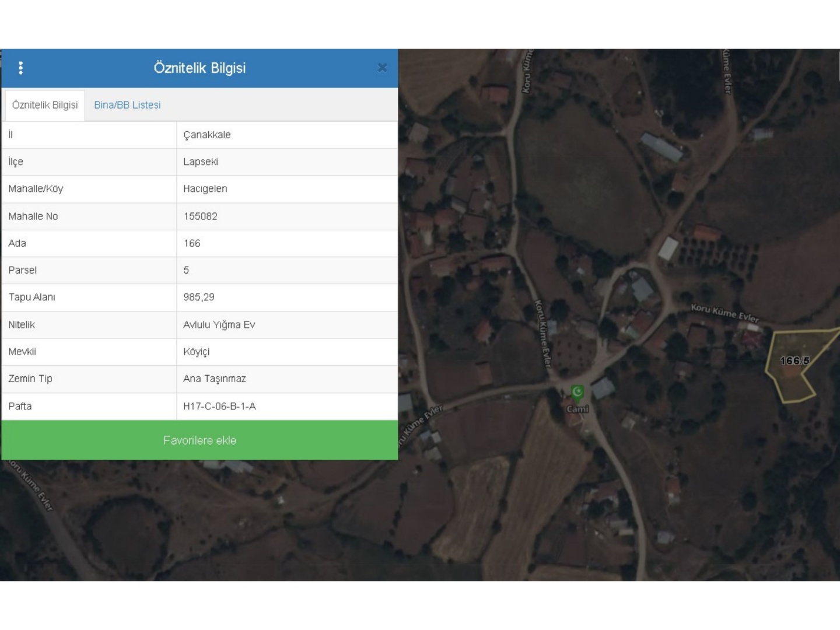Click the 166/5 parcel label on map
This screenshot has height=630, width=840.
coord(795,361)
